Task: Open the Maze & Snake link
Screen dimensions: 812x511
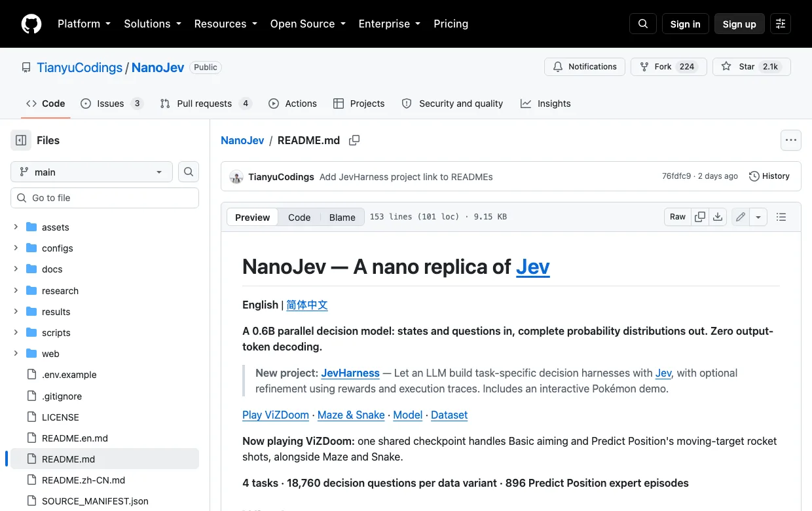Action: click(351, 415)
